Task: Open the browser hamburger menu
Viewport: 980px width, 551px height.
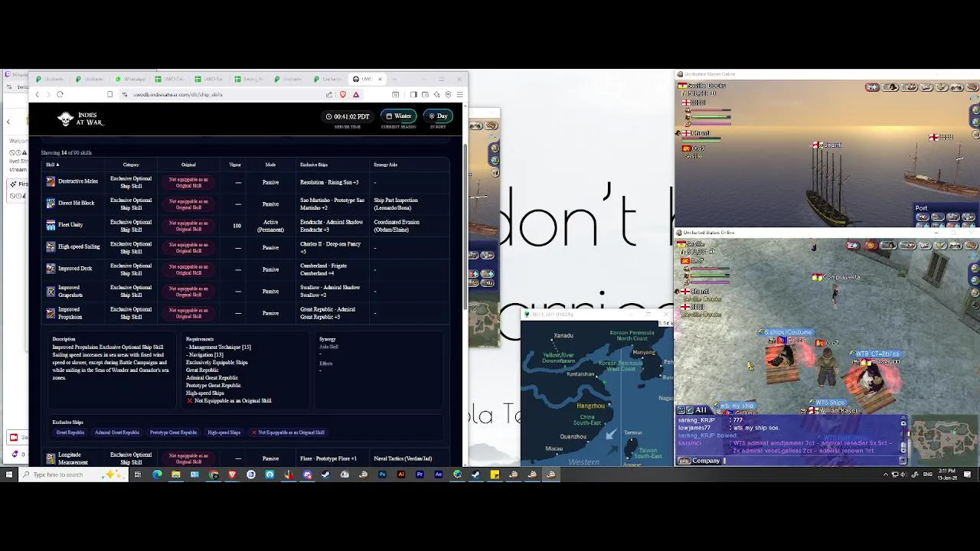Action: tap(459, 94)
